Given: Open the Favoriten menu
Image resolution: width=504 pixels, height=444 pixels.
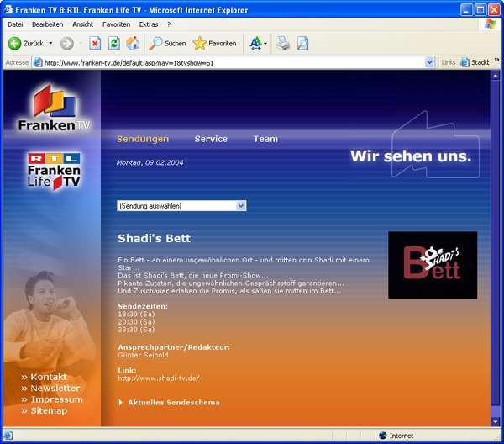Looking at the screenshot, I should [117, 24].
